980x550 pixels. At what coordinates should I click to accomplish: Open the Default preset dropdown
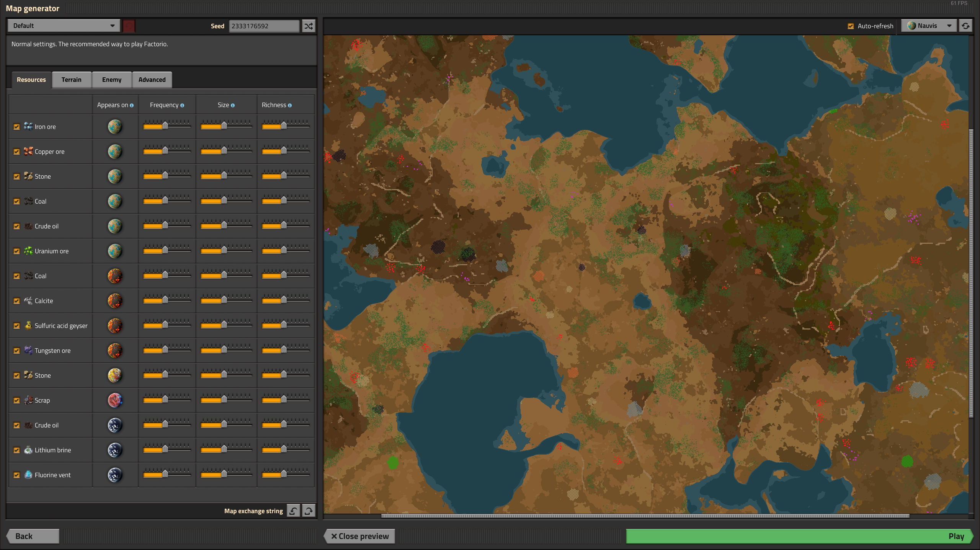coord(63,26)
